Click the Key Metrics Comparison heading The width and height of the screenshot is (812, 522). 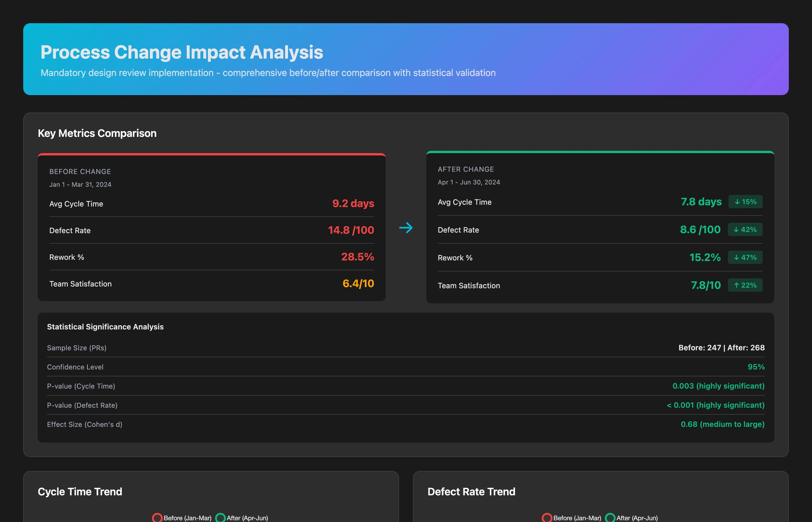[x=97, y=133]
